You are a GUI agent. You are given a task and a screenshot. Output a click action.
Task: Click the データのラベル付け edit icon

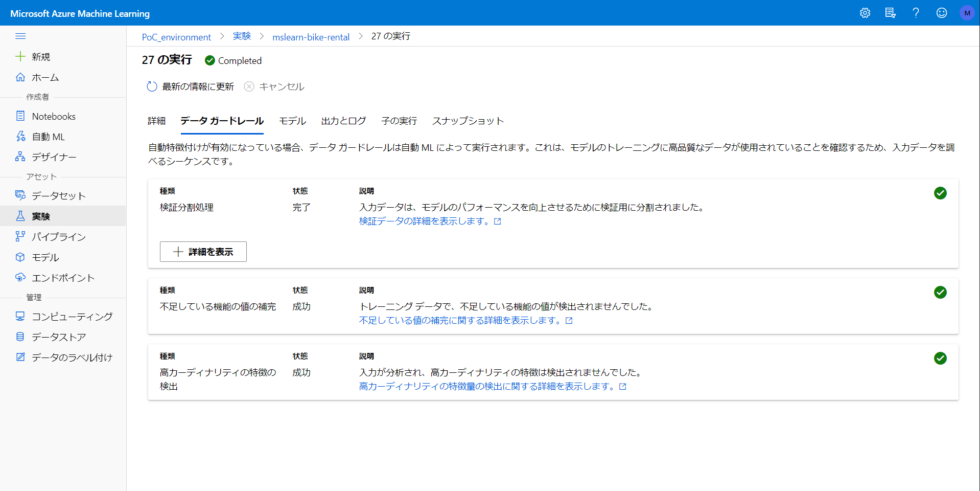point(20,357)
